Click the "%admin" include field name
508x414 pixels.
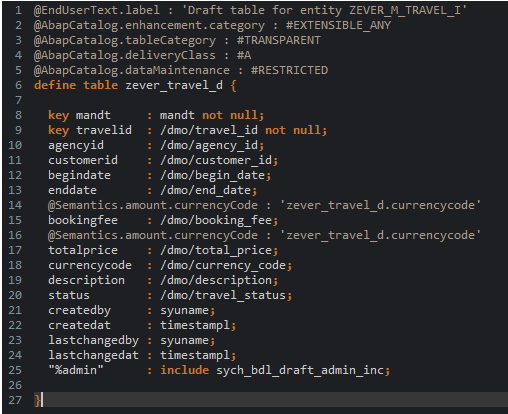(x=76, y=370)
